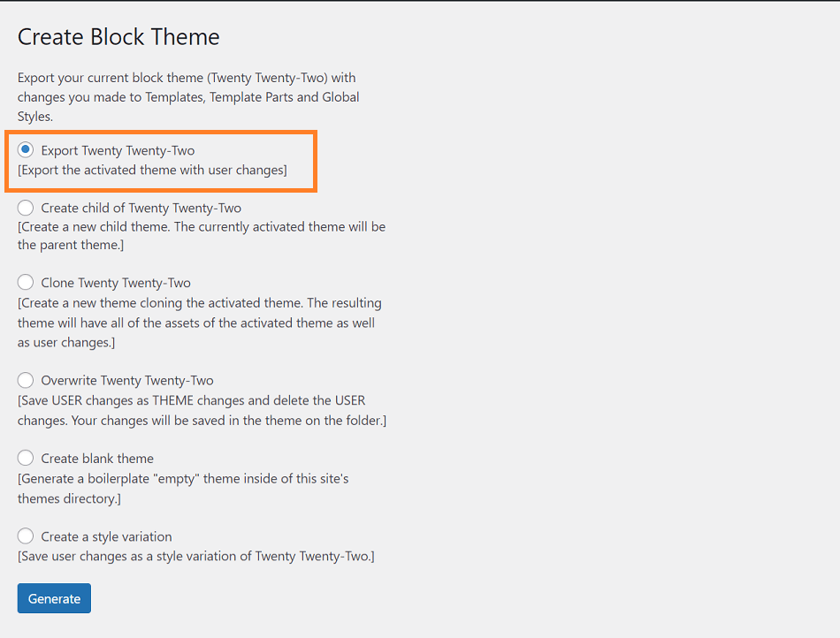Click the 'Create a new child theme' description text

(x=202, y=236)
